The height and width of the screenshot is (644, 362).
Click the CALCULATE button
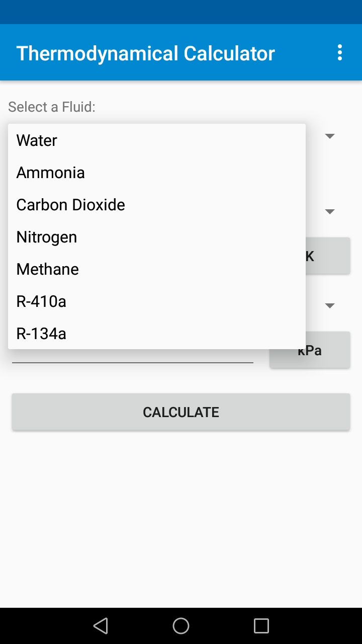click(x=181, y=412)
